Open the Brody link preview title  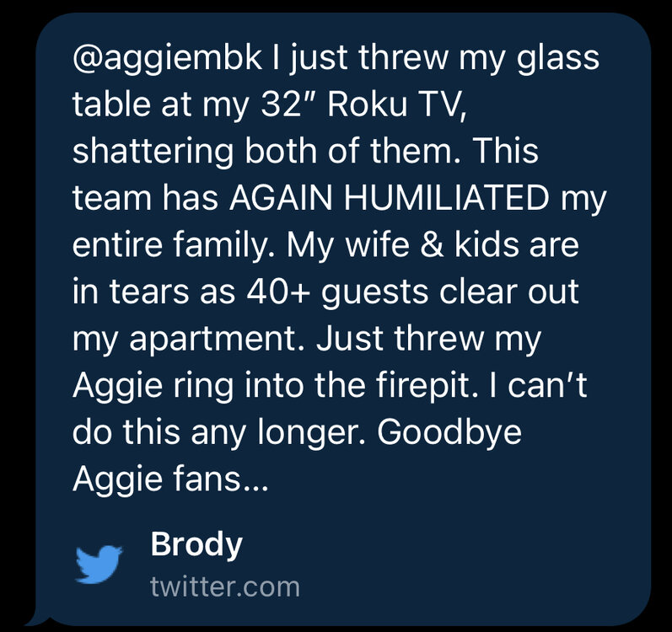[196, 545]
